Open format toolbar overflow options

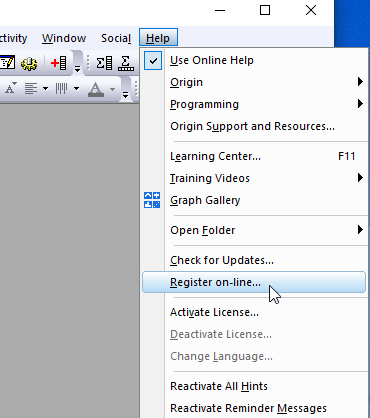tap(125, 95)
